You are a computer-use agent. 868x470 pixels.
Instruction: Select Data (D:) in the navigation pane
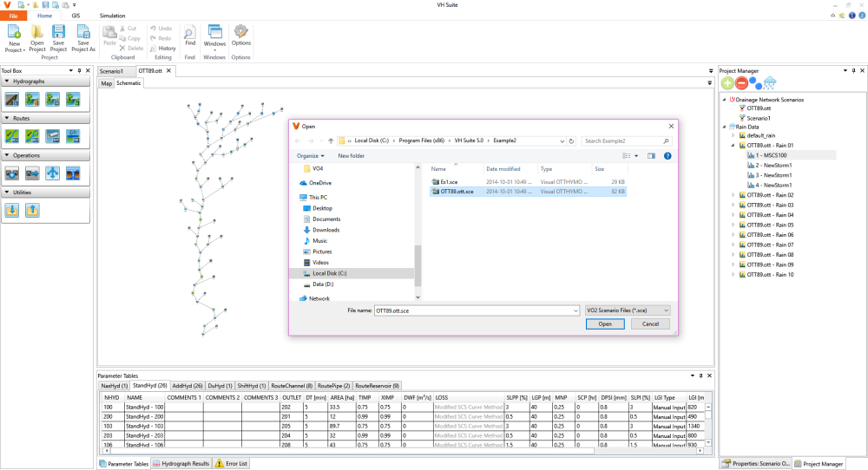(x=323, y=284)
